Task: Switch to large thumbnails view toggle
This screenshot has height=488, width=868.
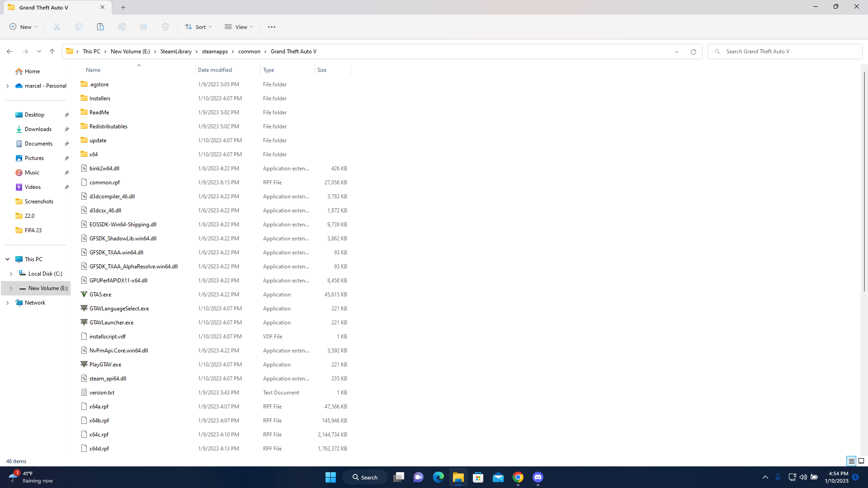Action: [x=861, y=461]
